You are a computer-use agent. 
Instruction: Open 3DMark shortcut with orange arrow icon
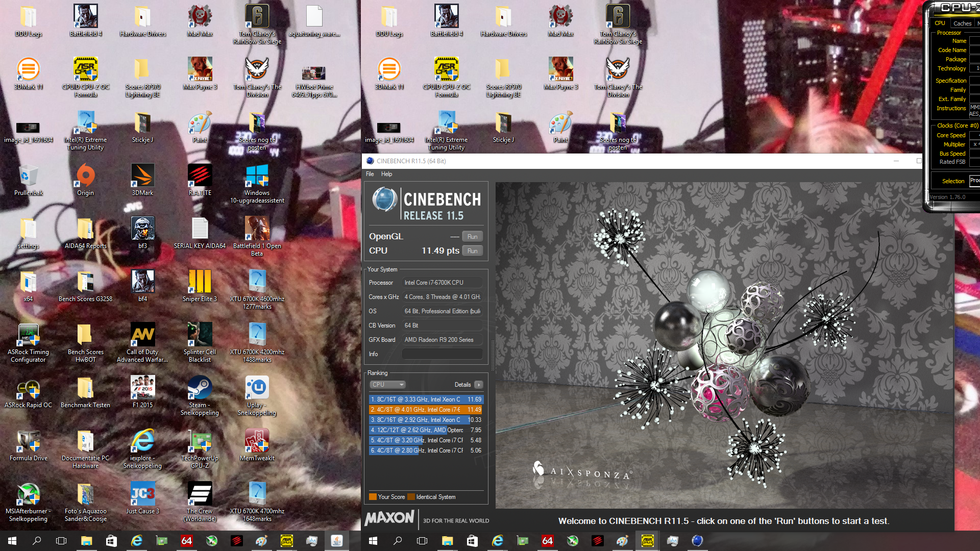[142, 180]
